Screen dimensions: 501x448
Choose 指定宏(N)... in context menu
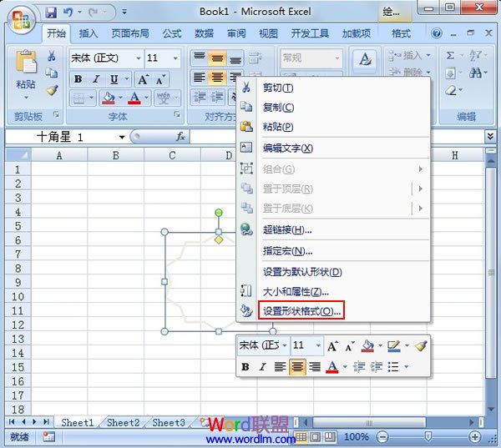333,251
